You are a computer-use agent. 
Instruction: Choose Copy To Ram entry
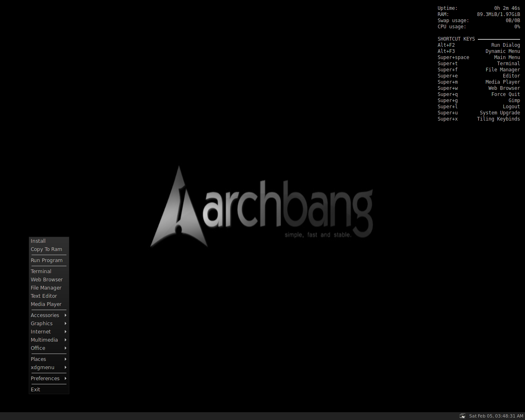(x=49, y=249)
